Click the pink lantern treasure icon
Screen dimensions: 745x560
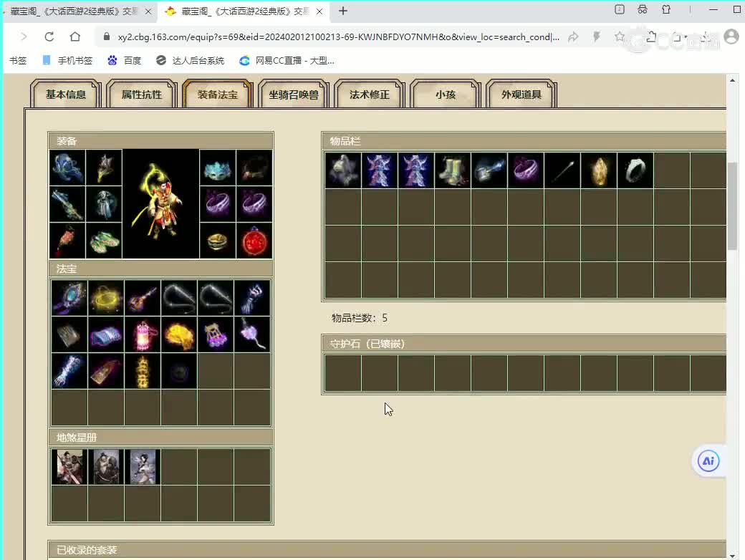point(143,334)
